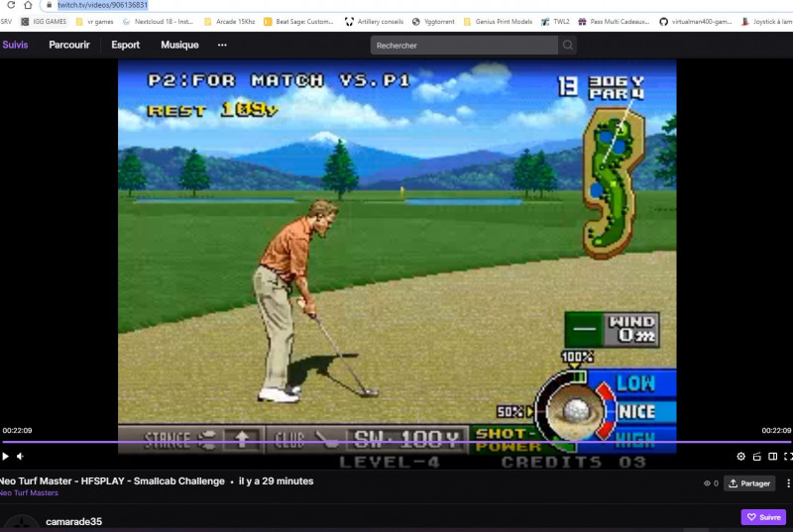Open the clip or mini-player icon next to the gear
This screenshot has height=532, width=793.
[x=757, y=457]
